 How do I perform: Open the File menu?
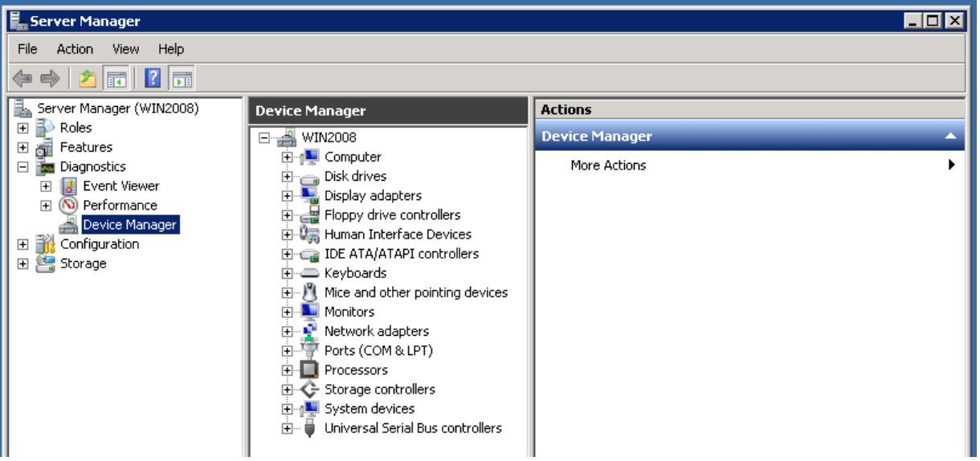click(27, 49)
